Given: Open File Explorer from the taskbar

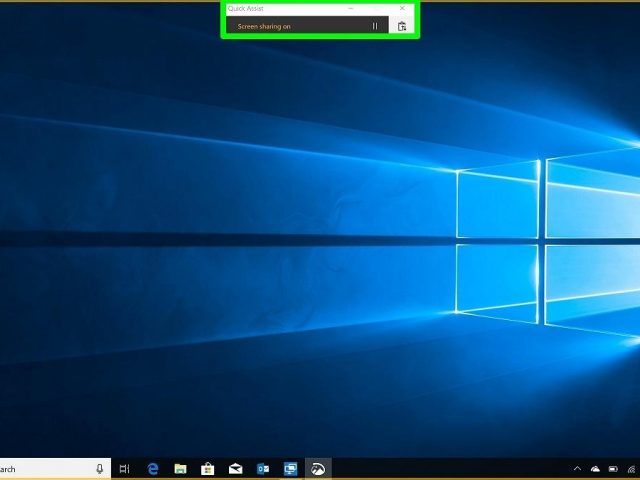Looking at the screenshot, I should pyautogui.click(x=180, y=469).
